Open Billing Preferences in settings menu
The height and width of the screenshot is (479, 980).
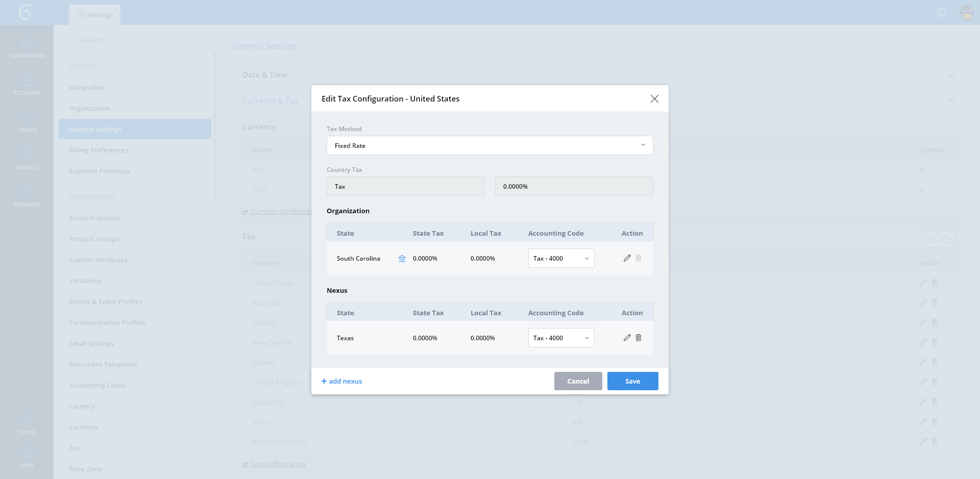(x=99, y=150)
